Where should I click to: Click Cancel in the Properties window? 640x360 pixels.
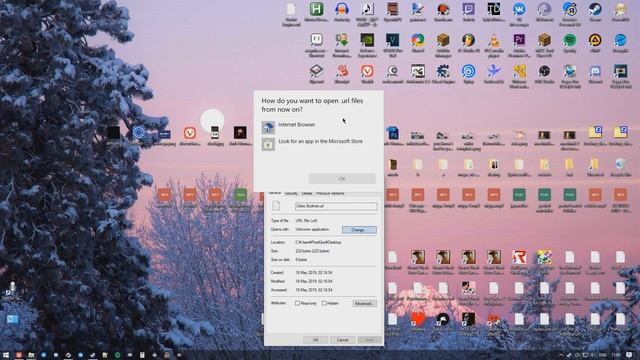(x=342, y=340)
